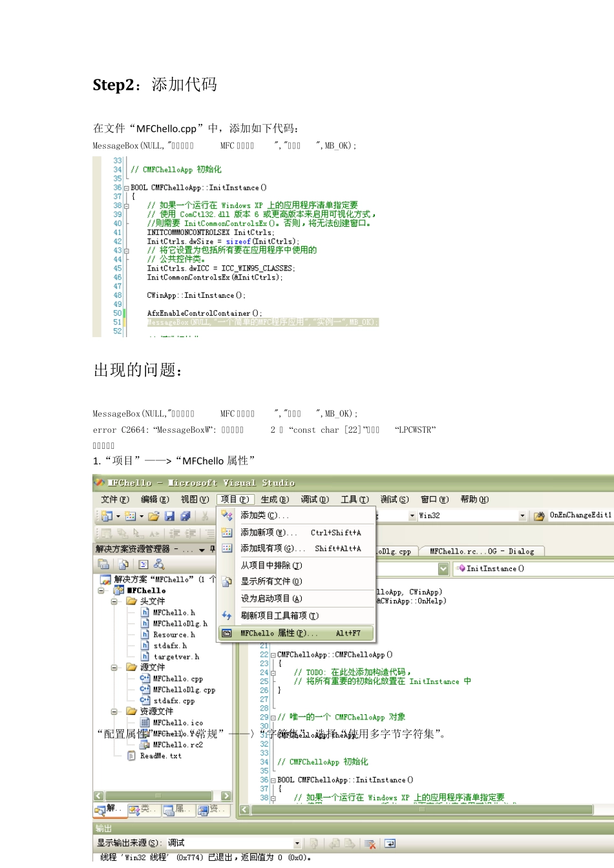
Task: Click the Clear All icon in Output toolbar
Action: 370,843
